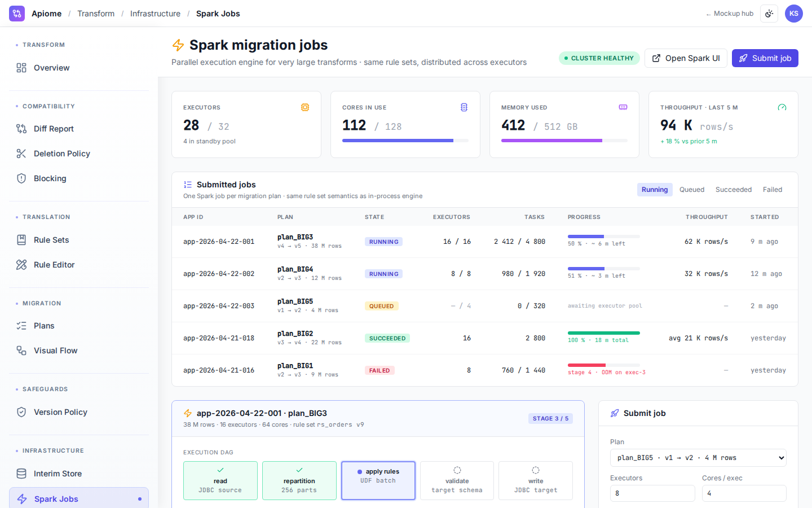
Task: Click the SUCCEEDED state badge of plan_BIG2
Action: pyautogui.click(x=387, y=338)
